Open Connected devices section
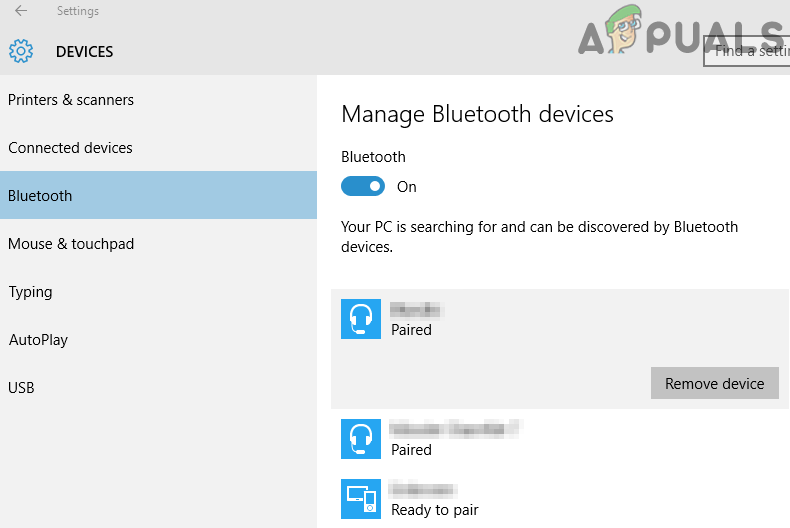790x528 pixels. [x=70, y=148]
